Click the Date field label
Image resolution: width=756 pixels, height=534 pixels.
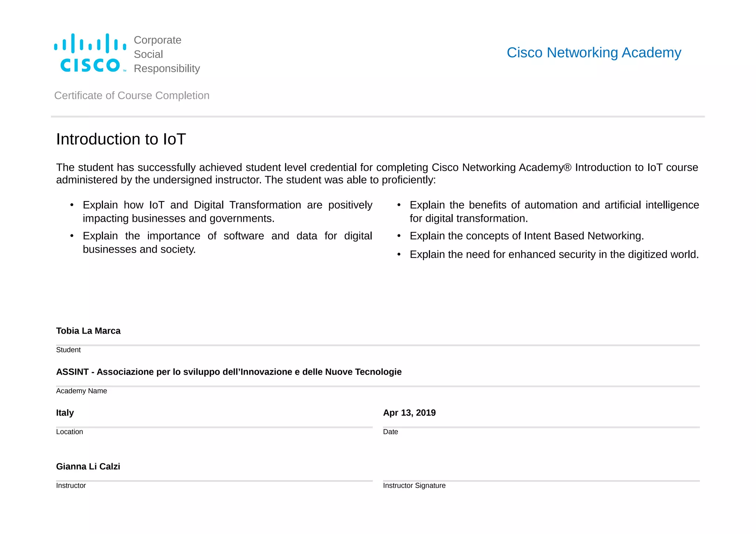coord(391,432)
